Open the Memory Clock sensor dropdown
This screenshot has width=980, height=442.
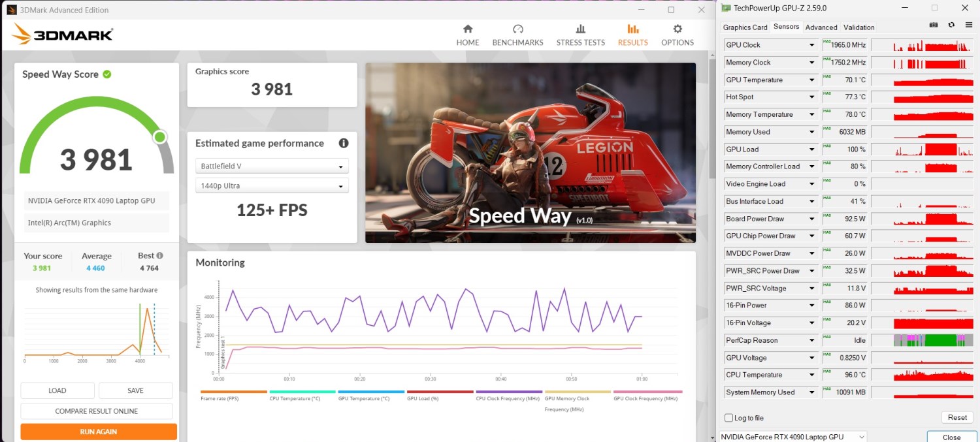(811, 63)
